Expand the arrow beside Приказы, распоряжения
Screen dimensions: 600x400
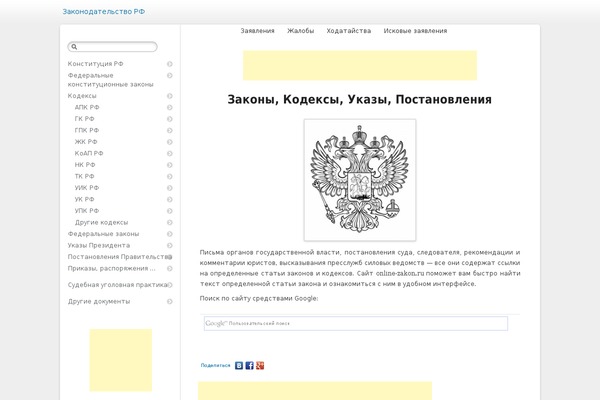point(170,269)
